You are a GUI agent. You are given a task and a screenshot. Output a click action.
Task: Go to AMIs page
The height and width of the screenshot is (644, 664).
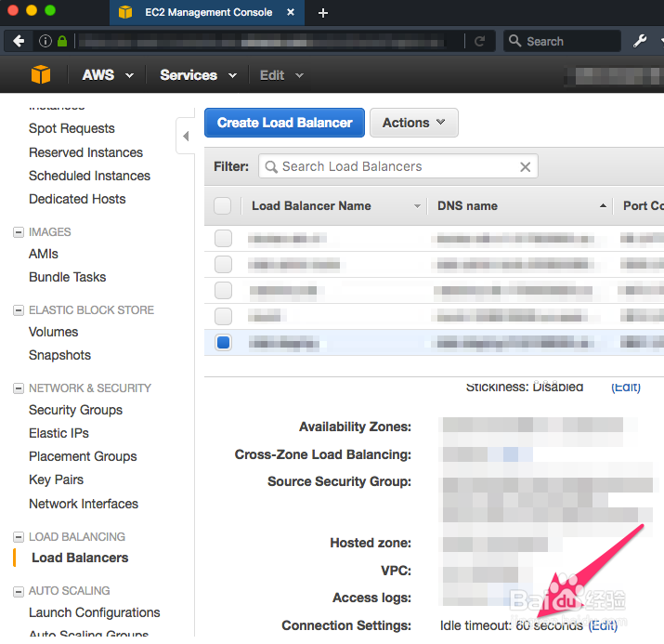point(44,254)
